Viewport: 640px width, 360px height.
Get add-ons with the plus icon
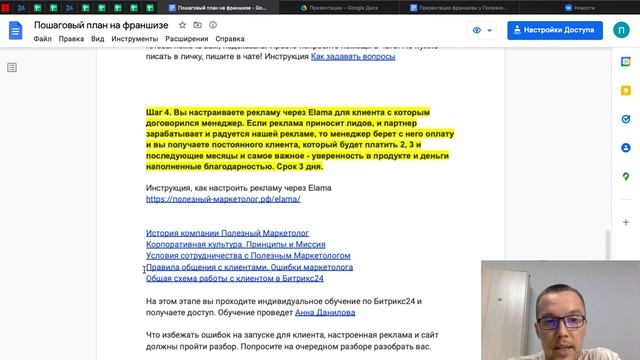[x=626, y=222]
